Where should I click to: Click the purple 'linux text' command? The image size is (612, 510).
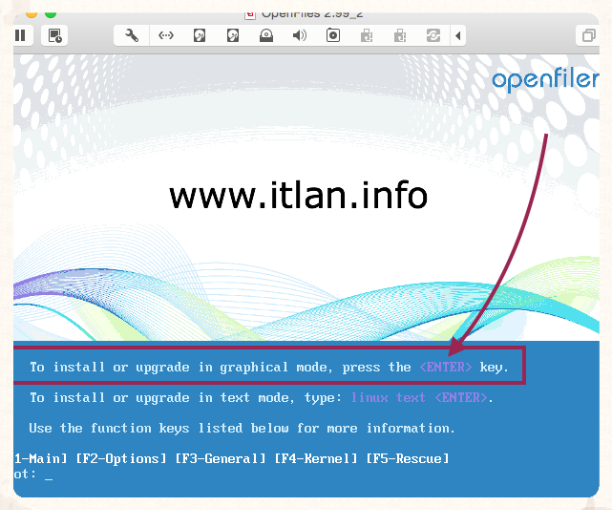point(387,397)
